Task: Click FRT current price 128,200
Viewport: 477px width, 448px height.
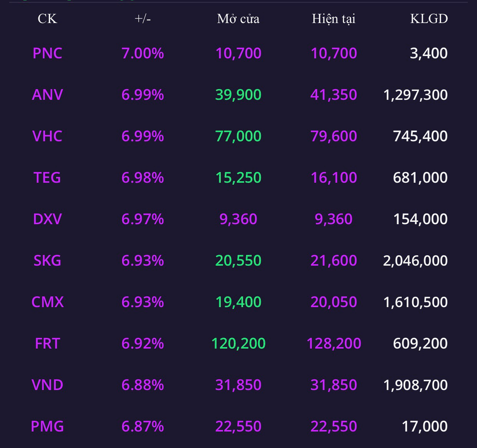Action: [x=334, y=344]
